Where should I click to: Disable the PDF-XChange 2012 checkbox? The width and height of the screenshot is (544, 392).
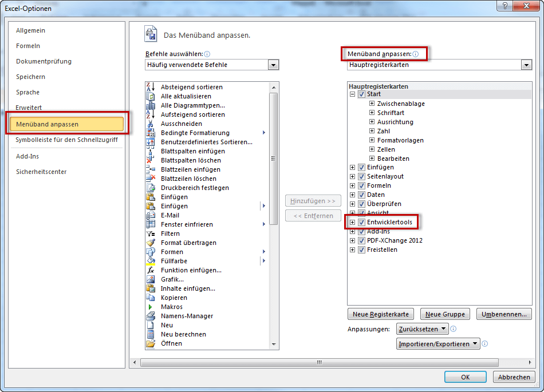tap(361, 240)
